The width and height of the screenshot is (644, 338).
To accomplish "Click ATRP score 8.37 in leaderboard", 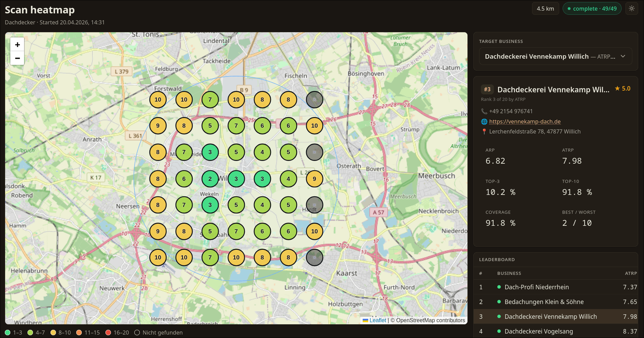I will [x=630, y=331].
